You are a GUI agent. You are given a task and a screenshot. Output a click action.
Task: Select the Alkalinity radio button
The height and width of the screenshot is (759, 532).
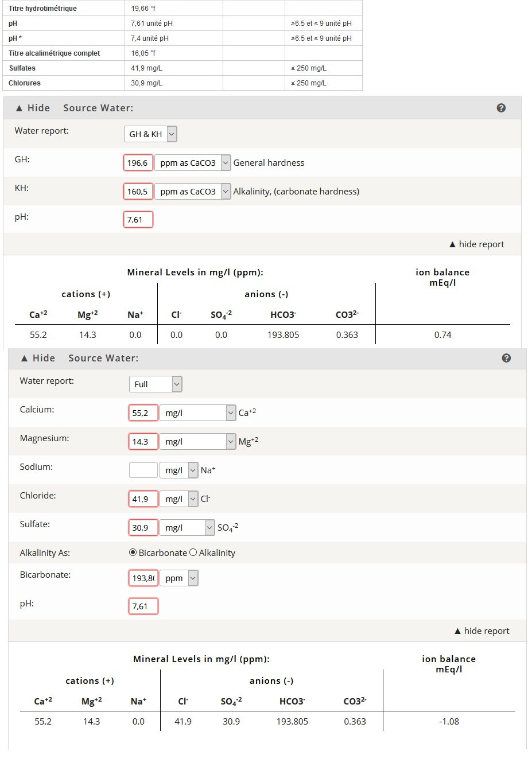[x=193, y=552]
